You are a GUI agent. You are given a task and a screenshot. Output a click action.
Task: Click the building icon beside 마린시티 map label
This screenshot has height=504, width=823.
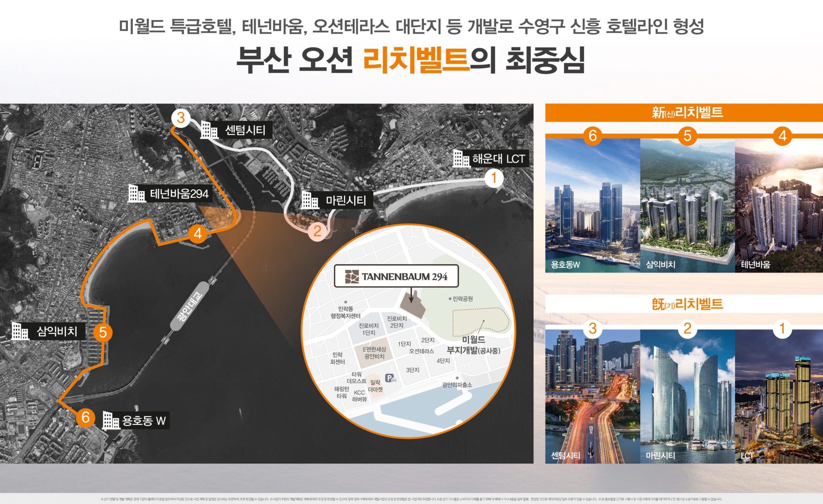(310, 200)
